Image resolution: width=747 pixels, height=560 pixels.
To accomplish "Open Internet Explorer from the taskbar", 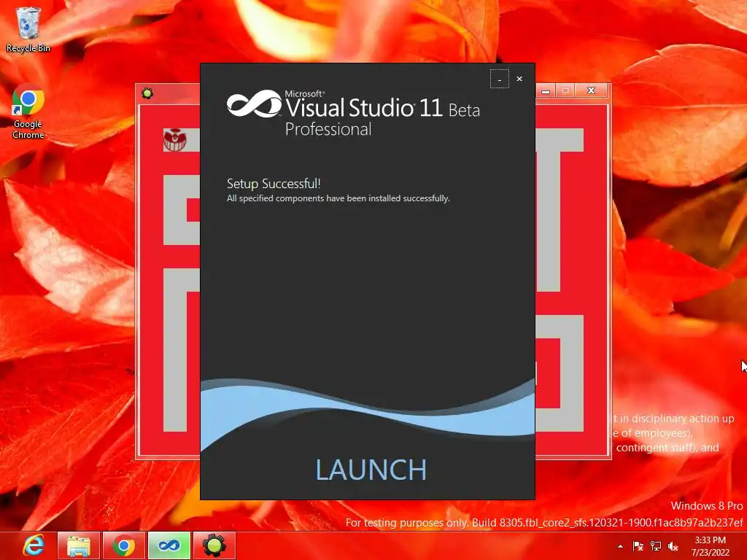I will point(34,545).
